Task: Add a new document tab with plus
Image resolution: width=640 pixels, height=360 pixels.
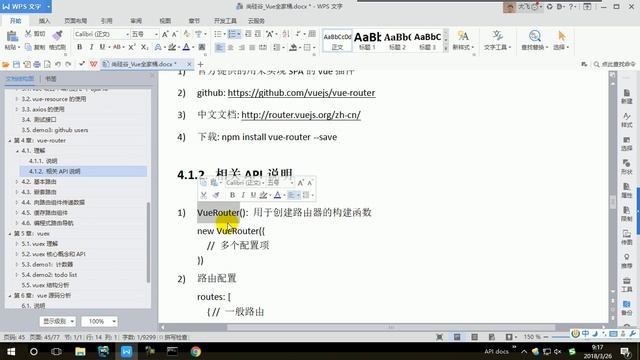Action: click(200, 64)
